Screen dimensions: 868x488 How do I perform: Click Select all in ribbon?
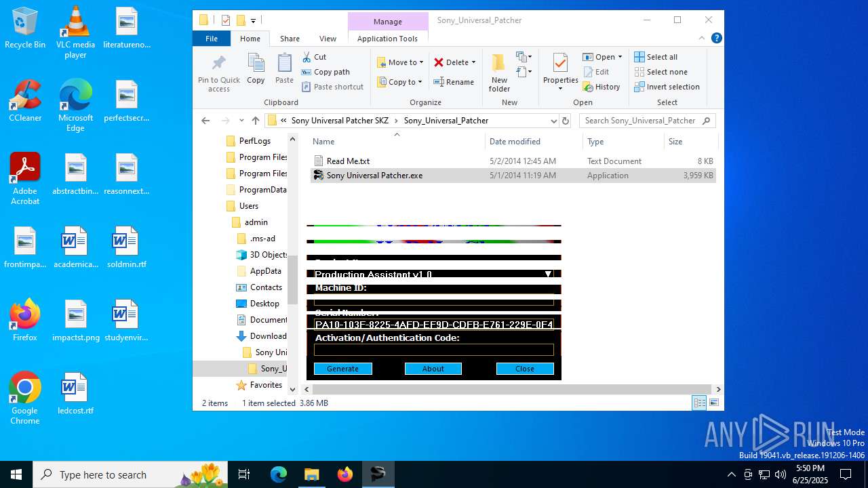click(656, 57)
